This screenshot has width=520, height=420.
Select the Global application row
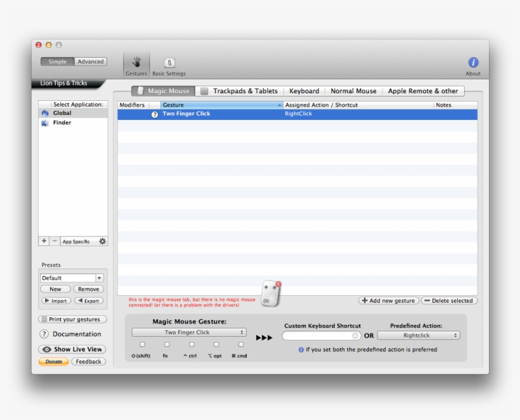click(73, 113)
